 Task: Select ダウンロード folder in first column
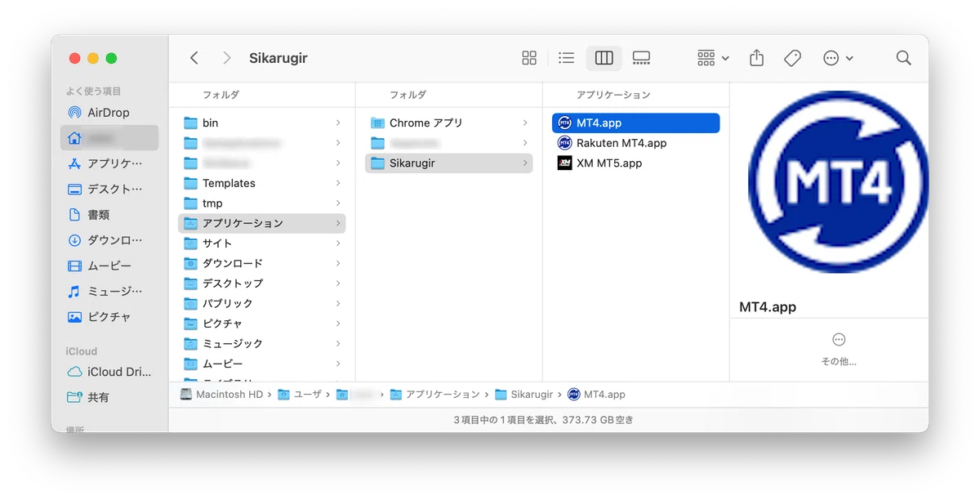pos(261,263)
